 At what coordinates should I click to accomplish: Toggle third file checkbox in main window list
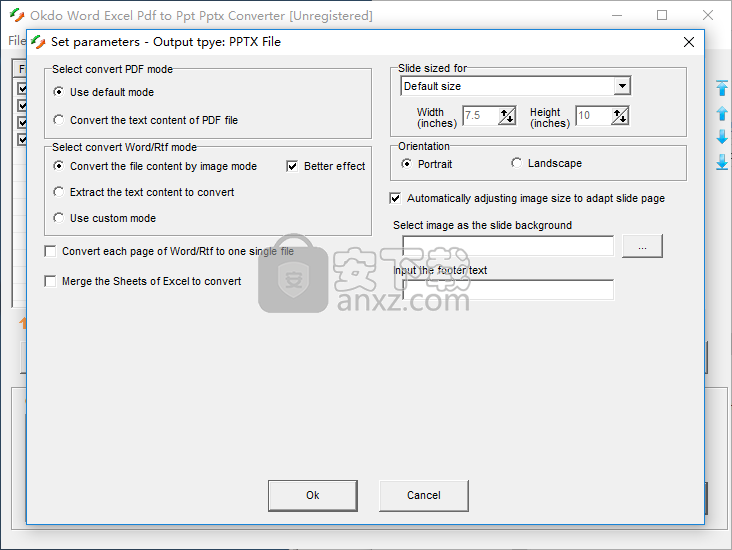[x=22, y=122]
